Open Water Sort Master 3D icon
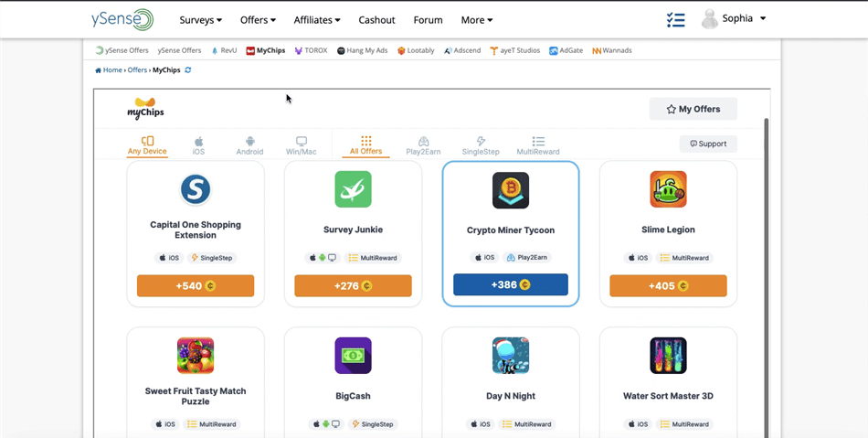Viewport: 868px width, 438px height. pyautogui.click(x=668, y=356)
